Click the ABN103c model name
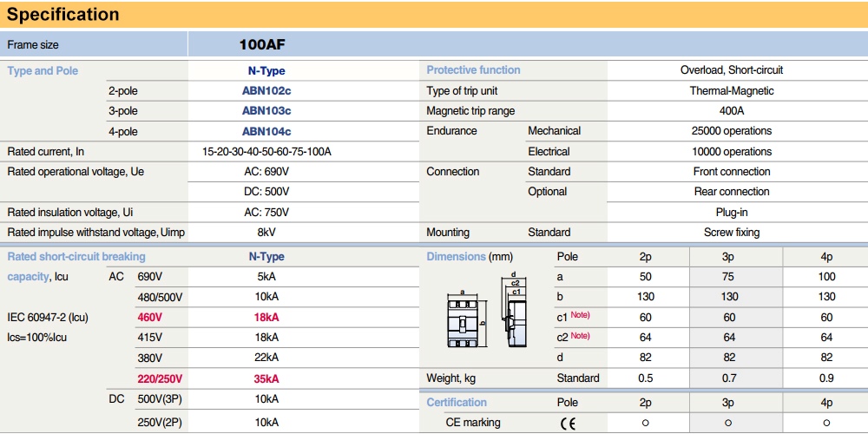This screenshot has height=434, width=868. [266, 111]
